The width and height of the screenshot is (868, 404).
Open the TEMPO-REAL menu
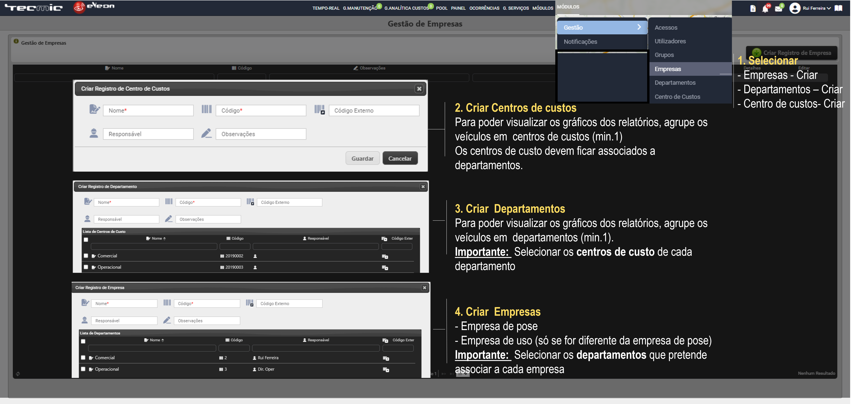(326, 8)
